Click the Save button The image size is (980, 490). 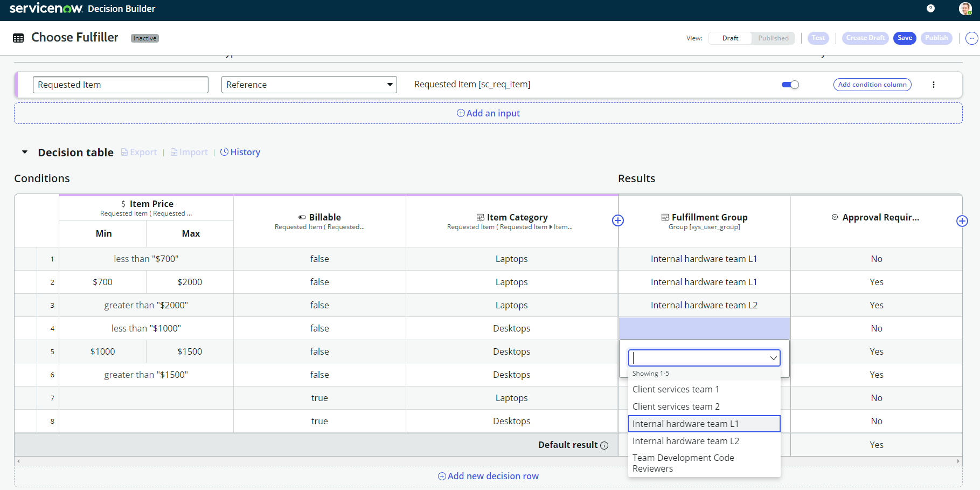pos(905,38)
